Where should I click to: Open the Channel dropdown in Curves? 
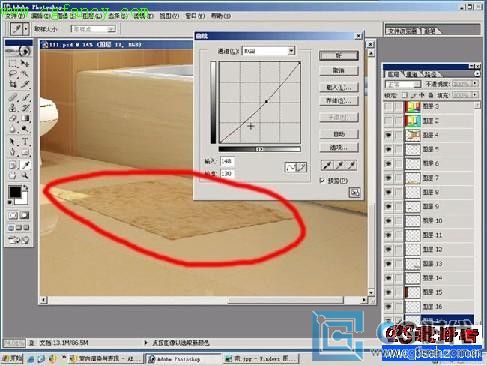291,51
